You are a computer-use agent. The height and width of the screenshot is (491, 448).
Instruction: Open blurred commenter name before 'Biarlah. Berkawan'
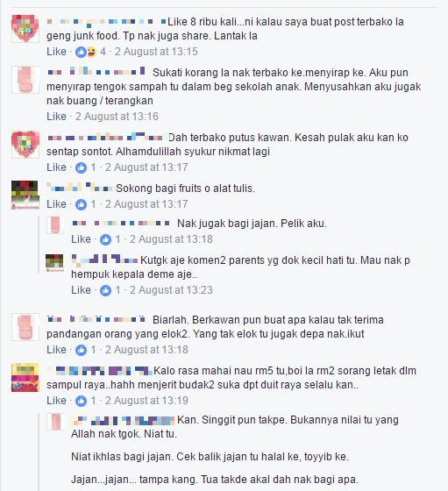(x=96, y=319)
